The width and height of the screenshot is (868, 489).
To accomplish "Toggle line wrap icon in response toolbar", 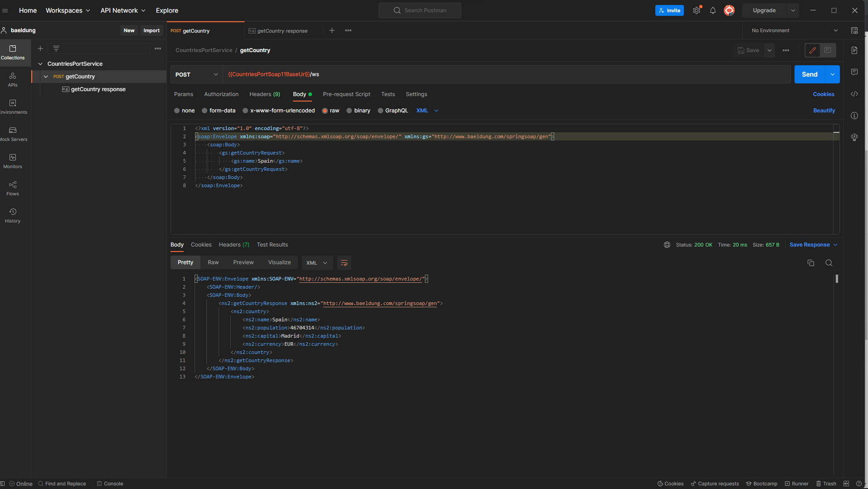I will [x=344, y=263].
